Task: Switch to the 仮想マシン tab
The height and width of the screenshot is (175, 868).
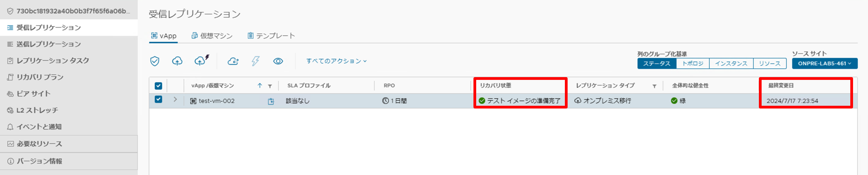Action: point(212,36)
